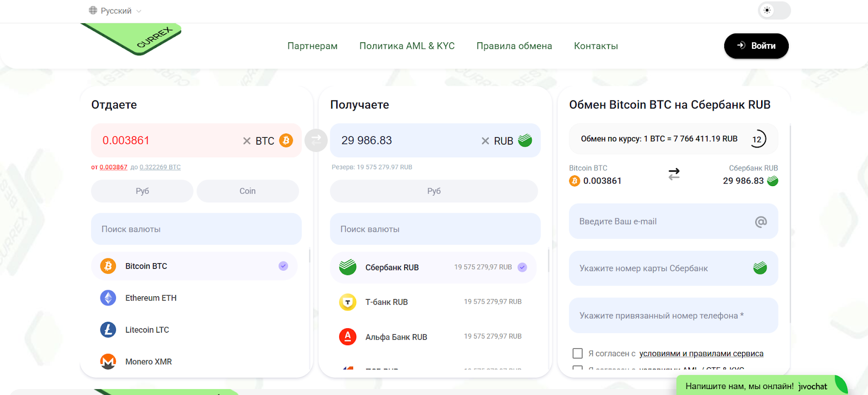The image size is (868, 395).
Task: Click the Альфа Банк RUB row logo
Action: (x=348, y=336)
